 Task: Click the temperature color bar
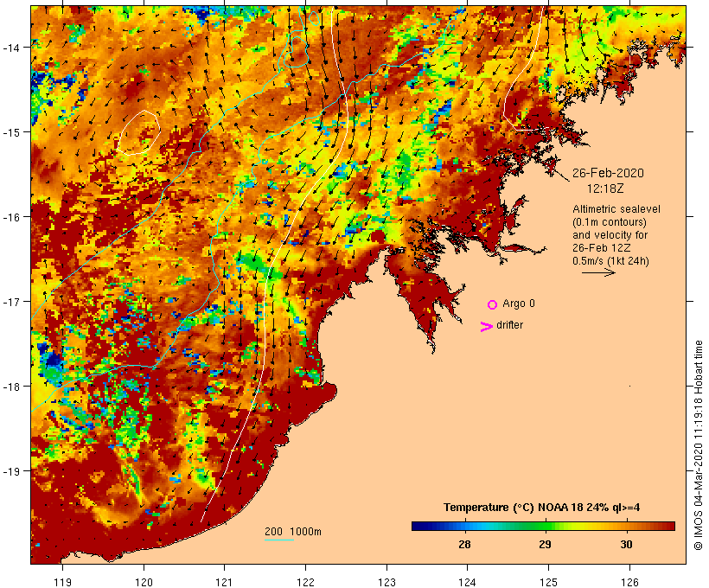click(543, 526)
